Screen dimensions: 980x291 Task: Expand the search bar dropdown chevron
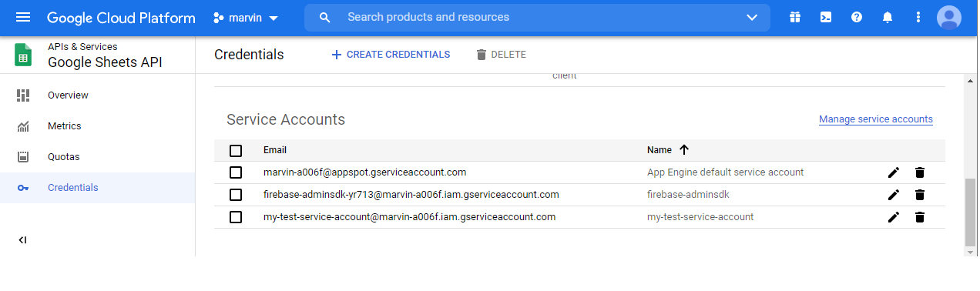point(752,17)
